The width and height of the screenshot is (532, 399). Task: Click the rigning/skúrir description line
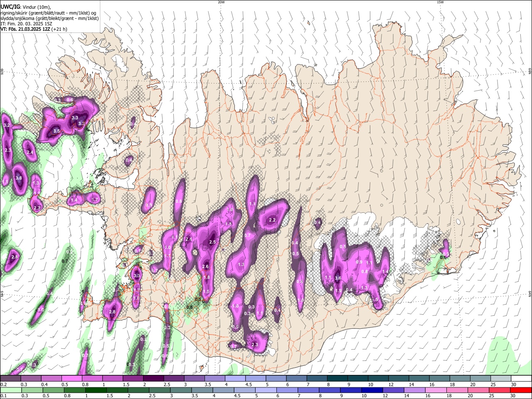tap(48, 12)
